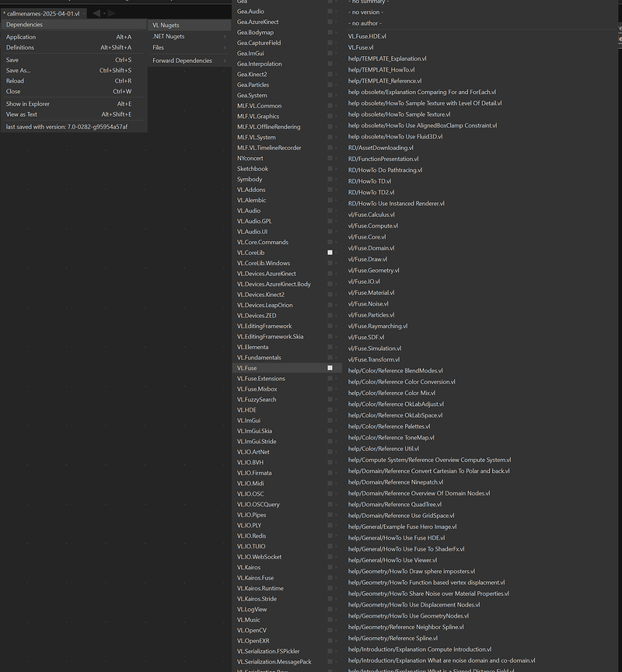
Task: Expand the VL Nugets submenu arrow
Action: point(225,26)
